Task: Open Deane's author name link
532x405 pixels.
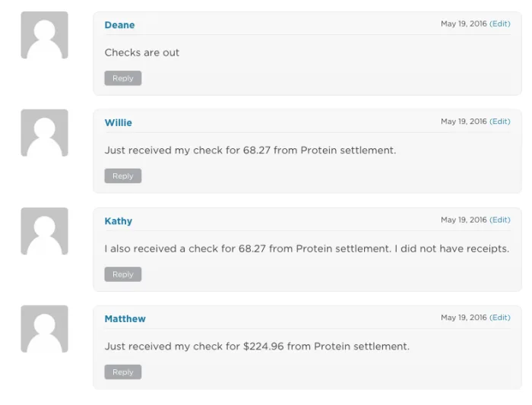Action: point(119,25)
